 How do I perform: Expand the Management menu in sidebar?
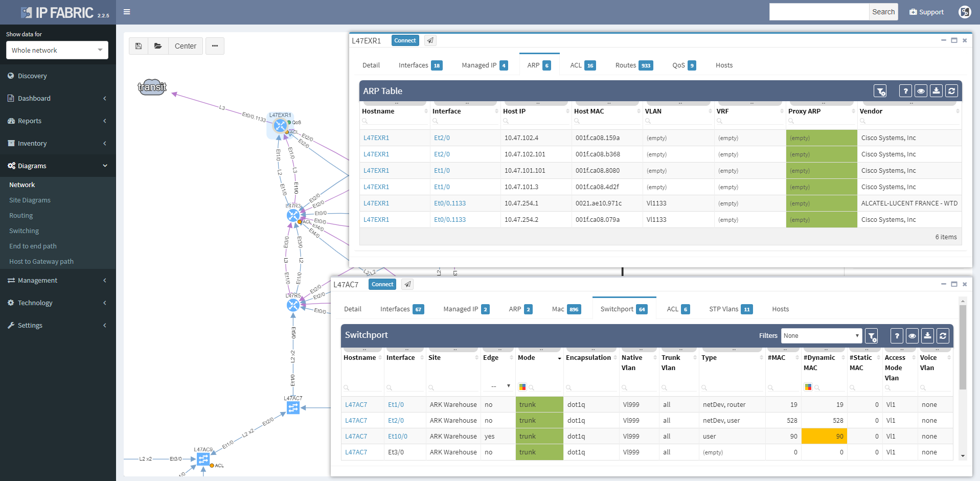pos(58,280)
